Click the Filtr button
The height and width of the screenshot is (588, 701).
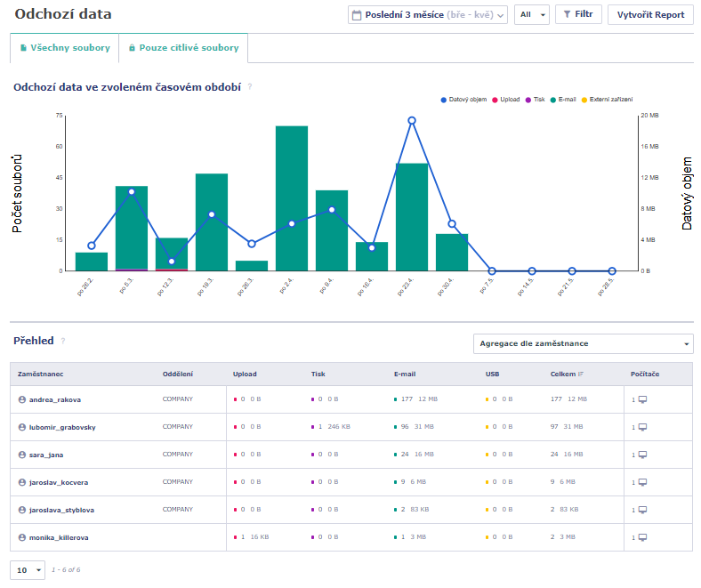coord(578,14)
